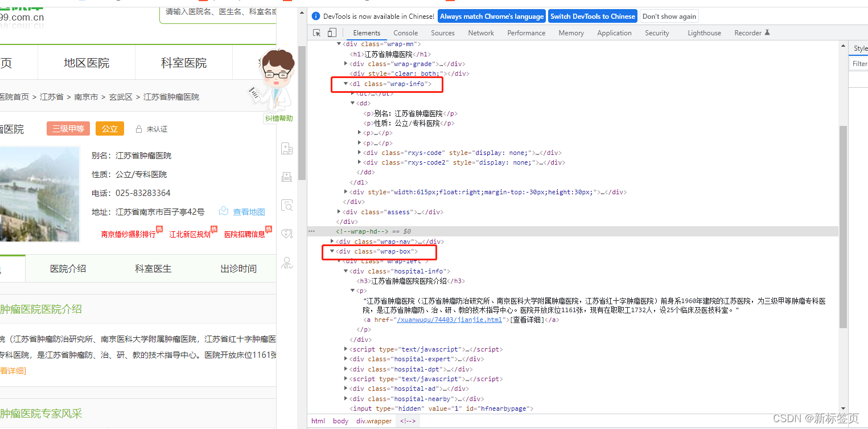Click Always match Chrome's language button
Viewport: 868px width, 429px height.
tap(492, 17)
